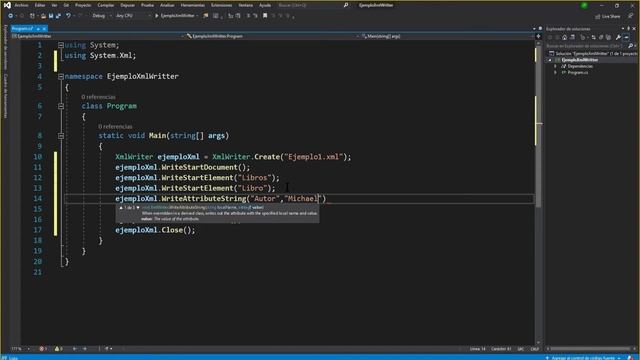This screenshot has height=360, width=640.
Task: Click the error count indicator in the editor footer
Action: (43, 349)
